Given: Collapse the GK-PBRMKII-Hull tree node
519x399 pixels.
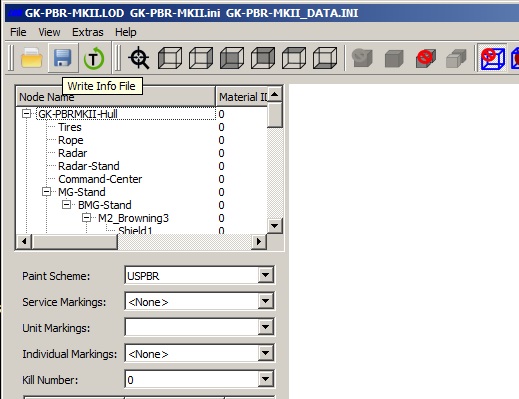Looking at the screenshot, I should (26, 114).
